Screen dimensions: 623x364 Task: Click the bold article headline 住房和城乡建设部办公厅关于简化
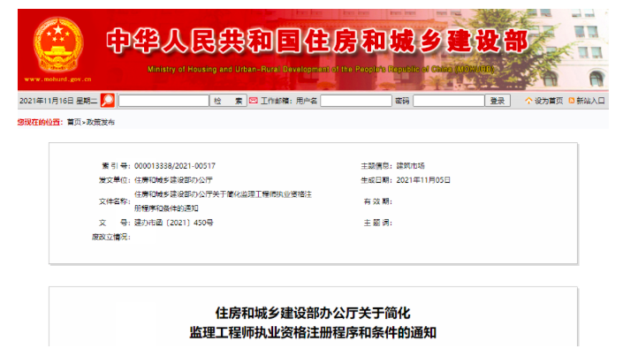click(313, 313)
